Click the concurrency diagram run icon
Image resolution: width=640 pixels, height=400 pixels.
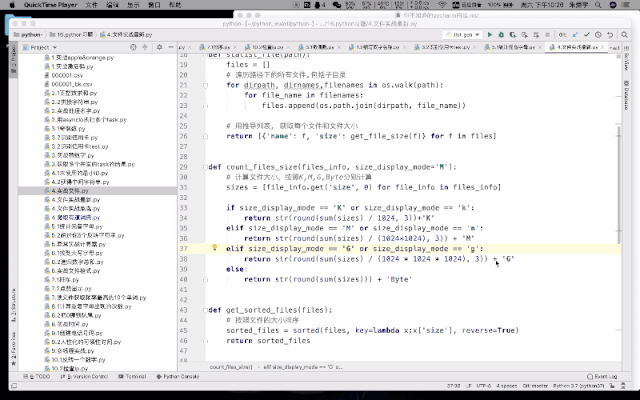[536, 35]
